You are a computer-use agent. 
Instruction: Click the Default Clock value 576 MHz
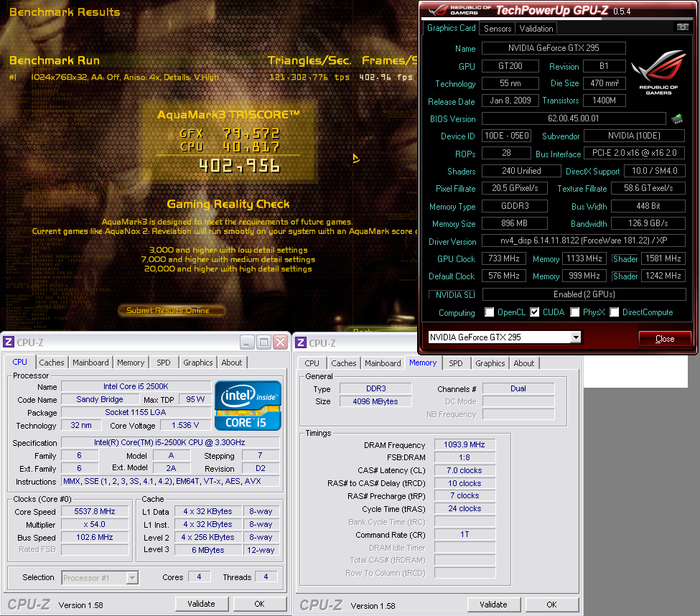504,276
